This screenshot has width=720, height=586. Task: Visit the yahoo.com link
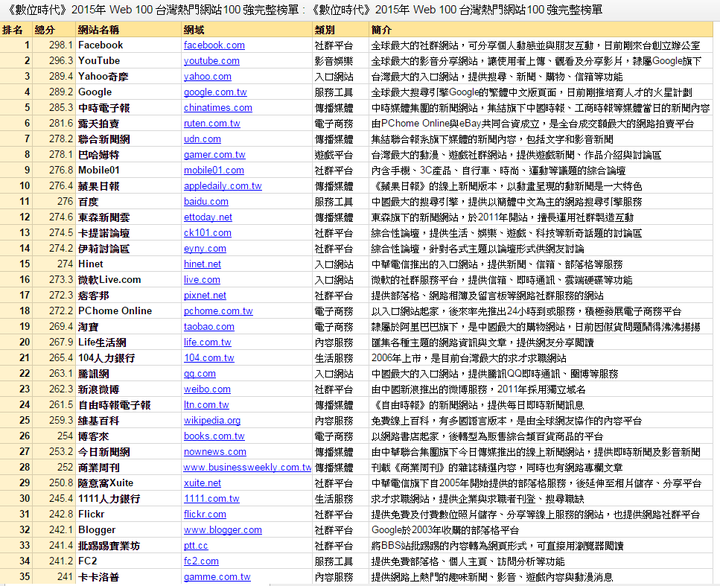(207, 76)
